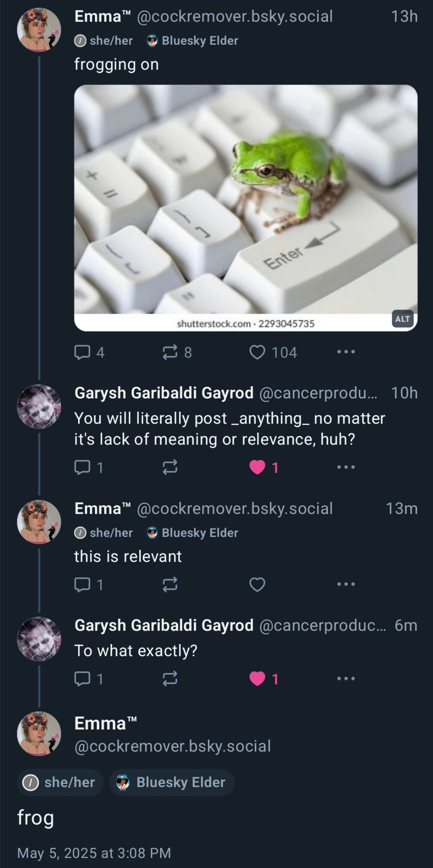Like the 'this is relevant' post

pyautogui.click(x=257, y=585)
